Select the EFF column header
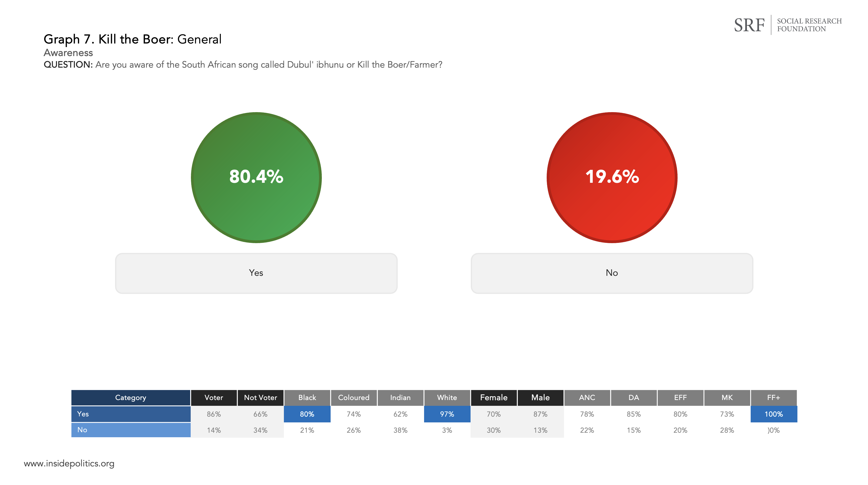Image resolution: width=868 pixels, height=485 pixels. pos(680,398)
